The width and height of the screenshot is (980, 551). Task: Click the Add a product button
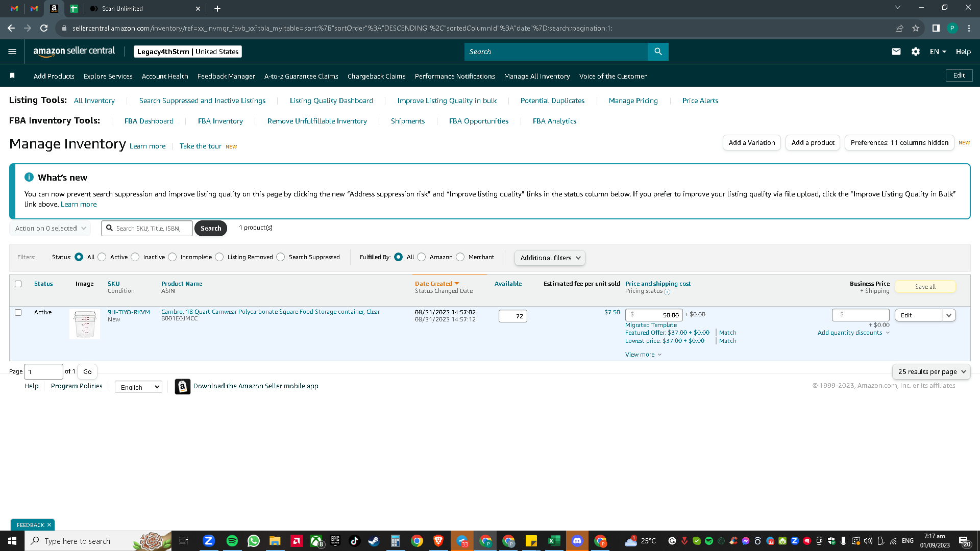pos(813,142)
